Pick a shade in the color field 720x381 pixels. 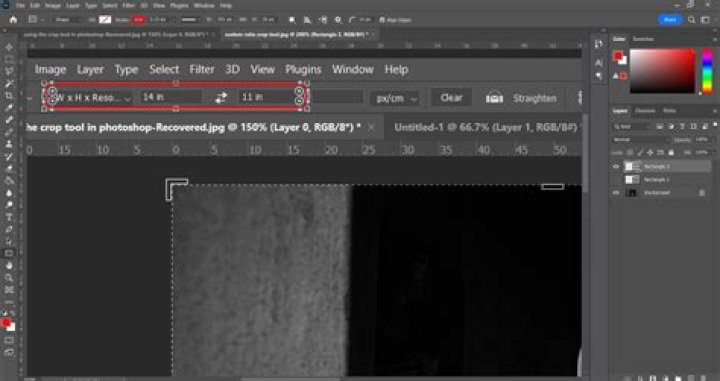[663, 71]
